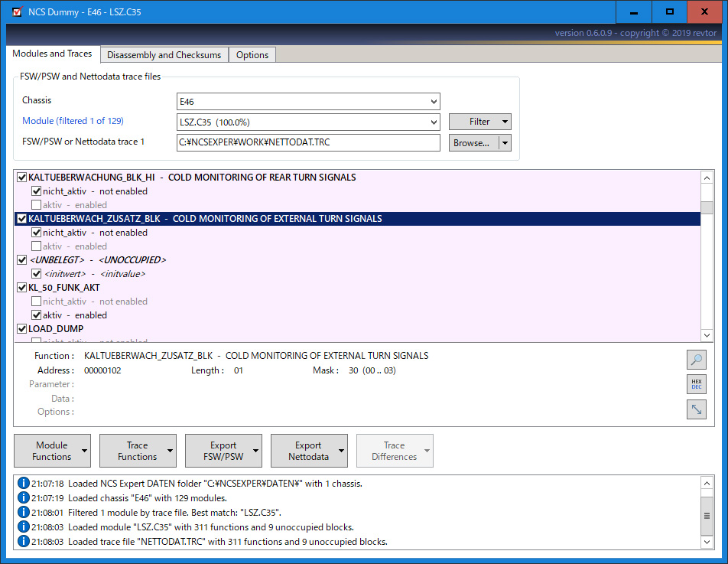Toggle KL_50_FUNK_AKT checkbox
The width and height of the screenshot is (728, 564).
click(x=22, y=287)
